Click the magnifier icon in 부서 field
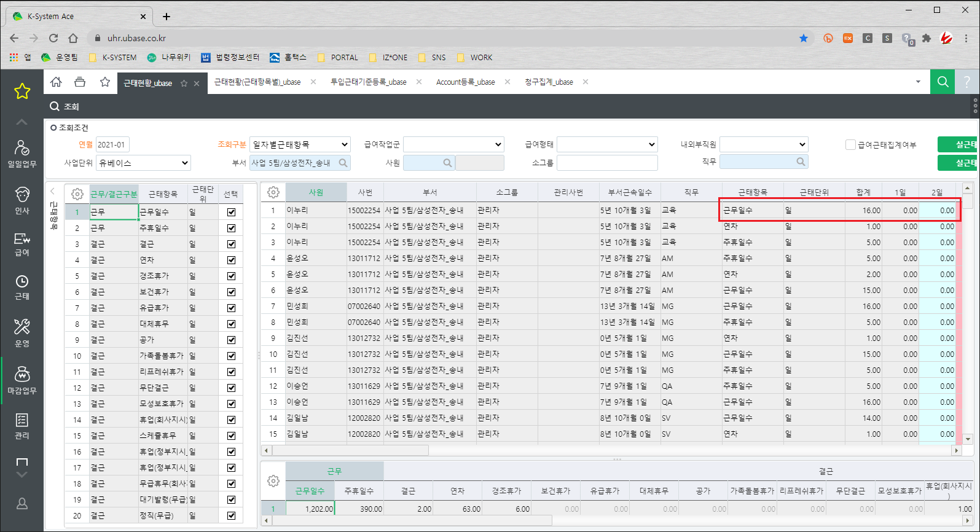 pyautogui.click(x=343, y=163)
